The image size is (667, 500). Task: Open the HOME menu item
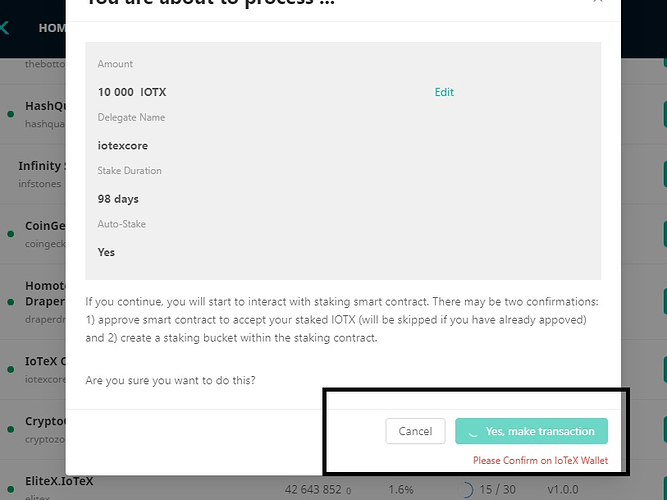click(52, 28)
